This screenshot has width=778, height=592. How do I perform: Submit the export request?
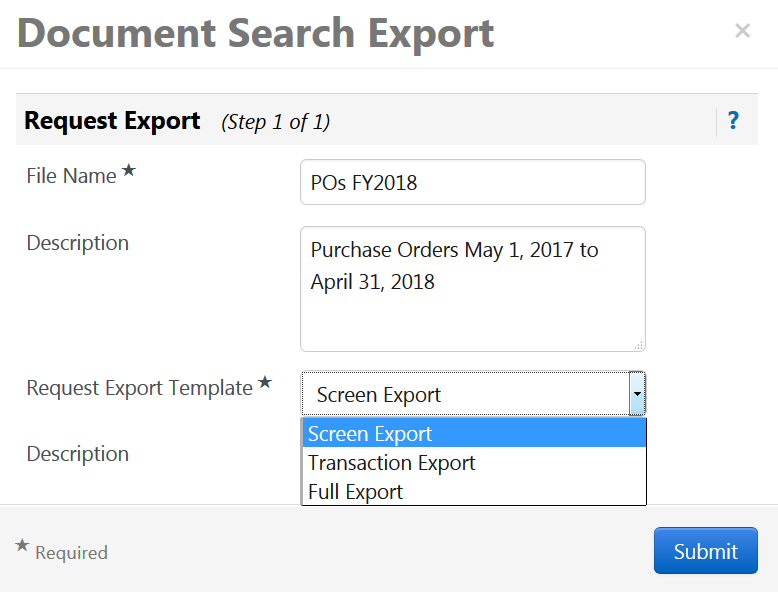[x=706, y=551]
